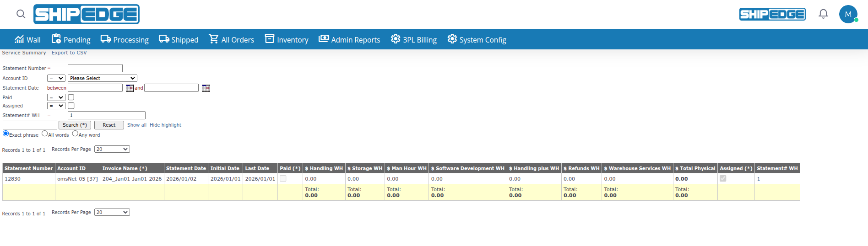Image resolution: width=868 pixels, height=246 pixels.
Task: Toggle the Paid filter checkbox
Action: point(71,97)
